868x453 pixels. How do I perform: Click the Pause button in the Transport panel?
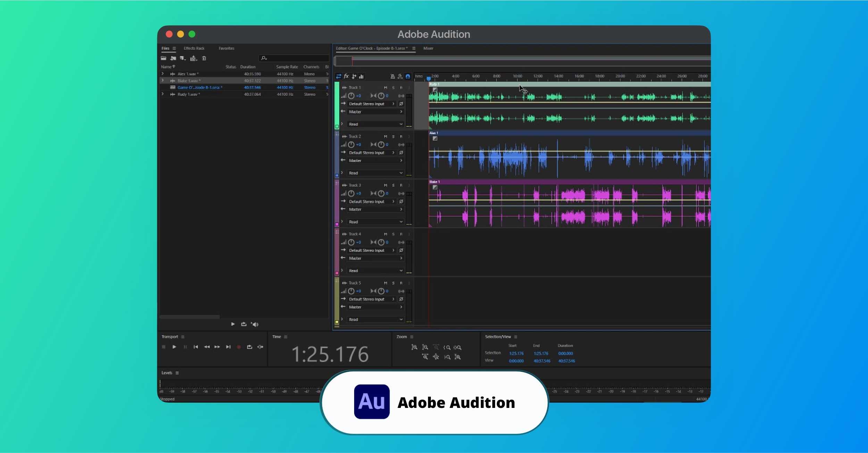click(x=185, y=347)
